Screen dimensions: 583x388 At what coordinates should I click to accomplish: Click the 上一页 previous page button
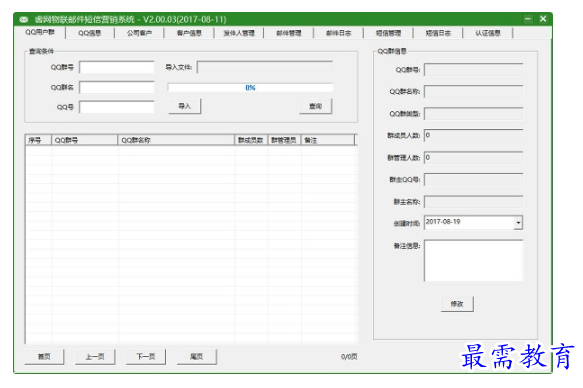point(95,357)
